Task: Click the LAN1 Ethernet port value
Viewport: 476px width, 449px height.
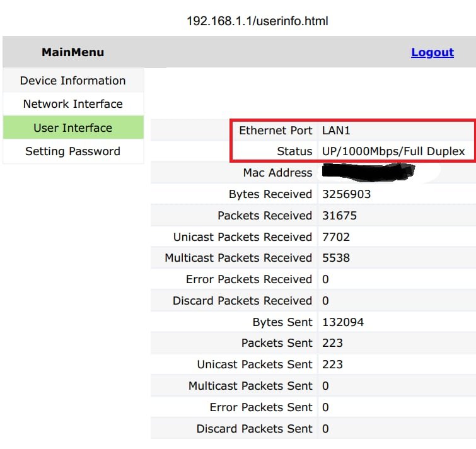Action: 335,131
